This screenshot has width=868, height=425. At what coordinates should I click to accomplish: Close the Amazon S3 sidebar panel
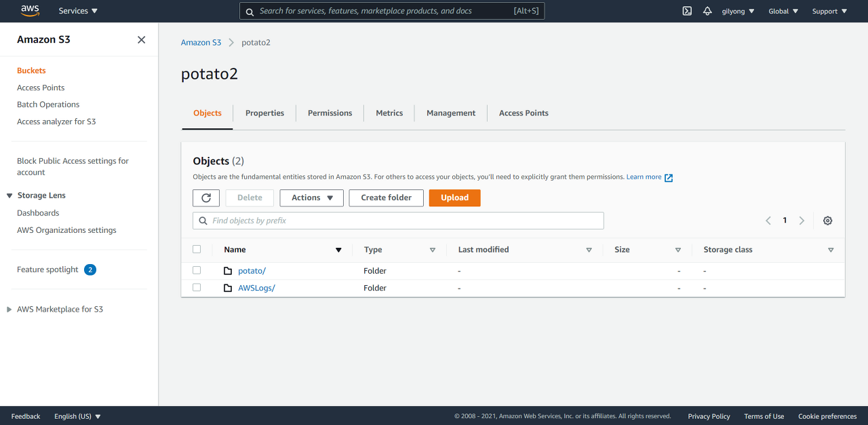(x=141, y=39)
